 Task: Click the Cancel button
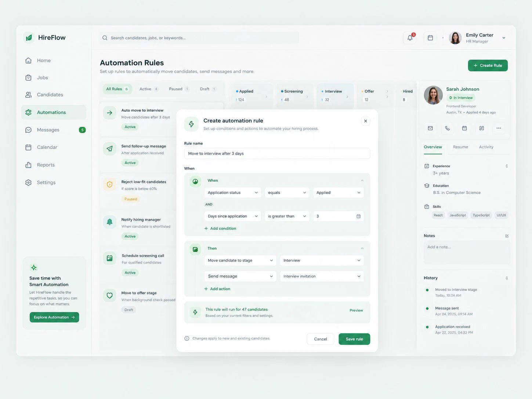coord(321,339)
